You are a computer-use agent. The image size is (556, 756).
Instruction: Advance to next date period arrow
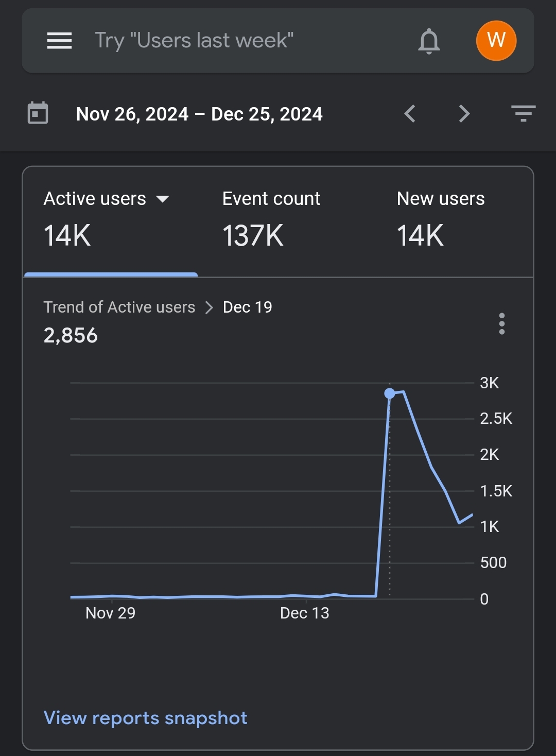click(x=464, y=114)
